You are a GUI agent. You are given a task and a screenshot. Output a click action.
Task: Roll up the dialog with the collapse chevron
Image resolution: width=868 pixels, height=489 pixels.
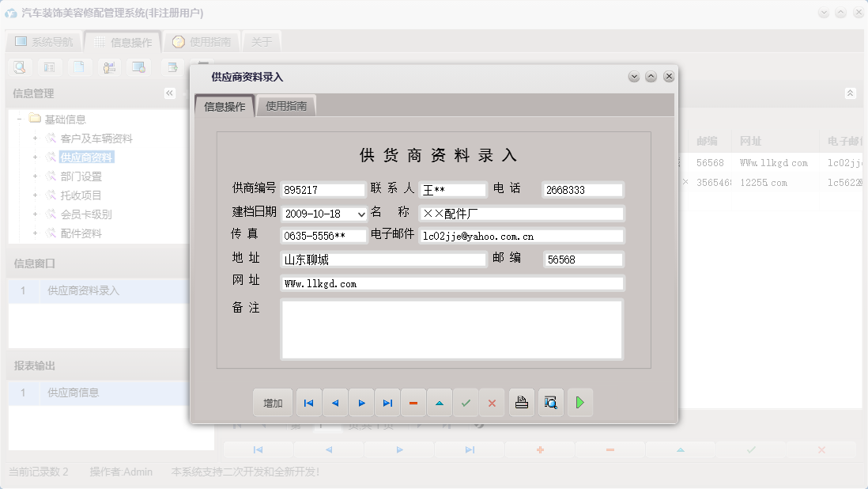[x=651, y=77]
